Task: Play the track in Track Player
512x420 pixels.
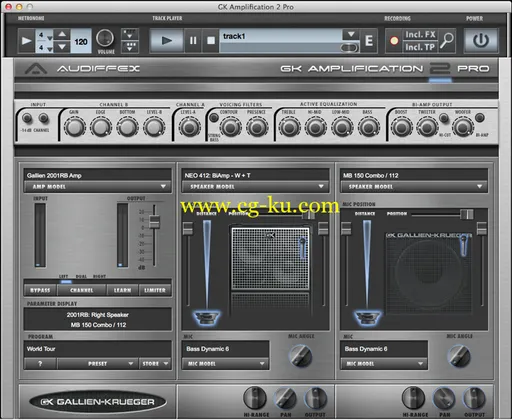Action: 167,41
